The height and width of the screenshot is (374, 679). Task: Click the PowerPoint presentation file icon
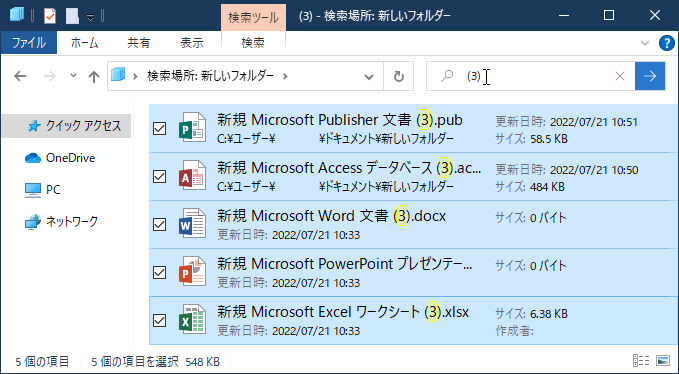tap(192, 271)
